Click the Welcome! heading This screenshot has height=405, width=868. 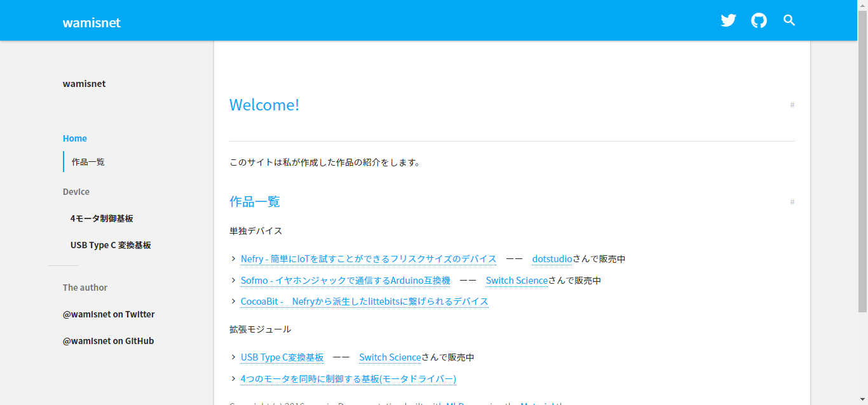click(264, 105)
